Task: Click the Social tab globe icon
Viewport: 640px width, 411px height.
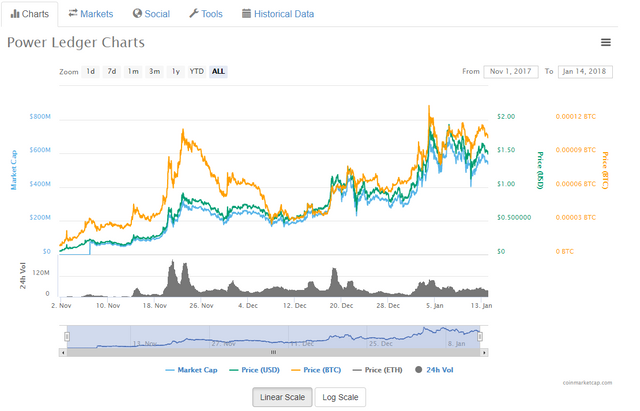Action: [137, 13]
